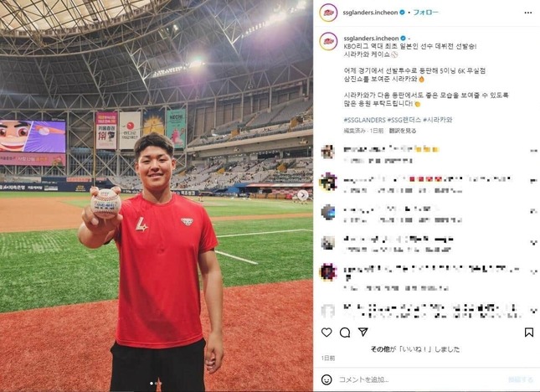Image resolution: width=540 pixels, height=392 pixels.
Task: Like the post with the heart icon
Action: (327, 332)
